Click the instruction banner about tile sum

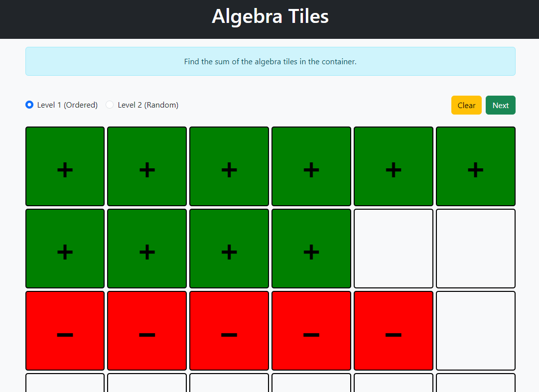(x=270, y=62)
